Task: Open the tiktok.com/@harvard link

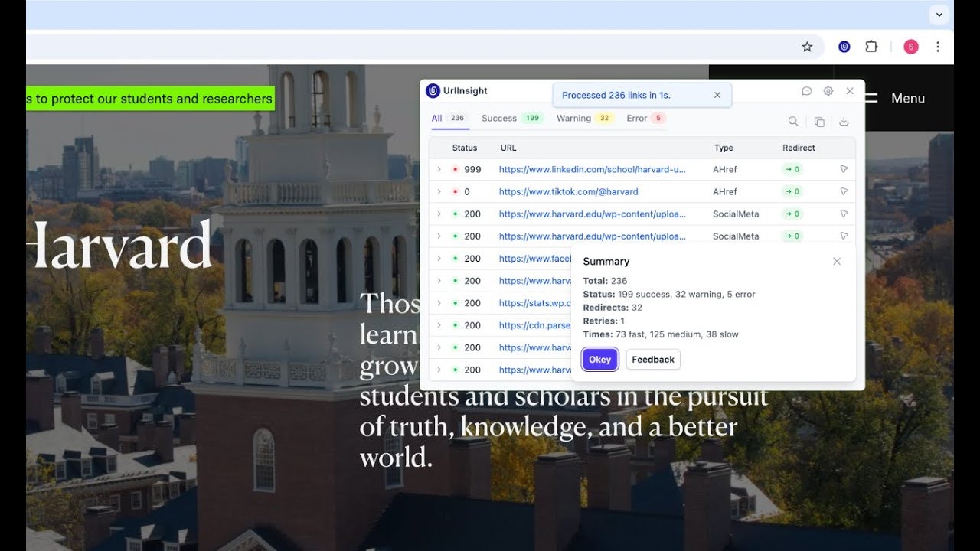Action: tap(568, 192)
